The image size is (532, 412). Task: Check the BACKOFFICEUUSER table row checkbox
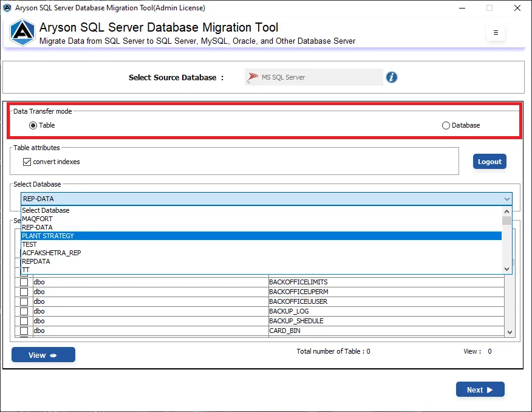pyautogui.click(x=24, y=301)
